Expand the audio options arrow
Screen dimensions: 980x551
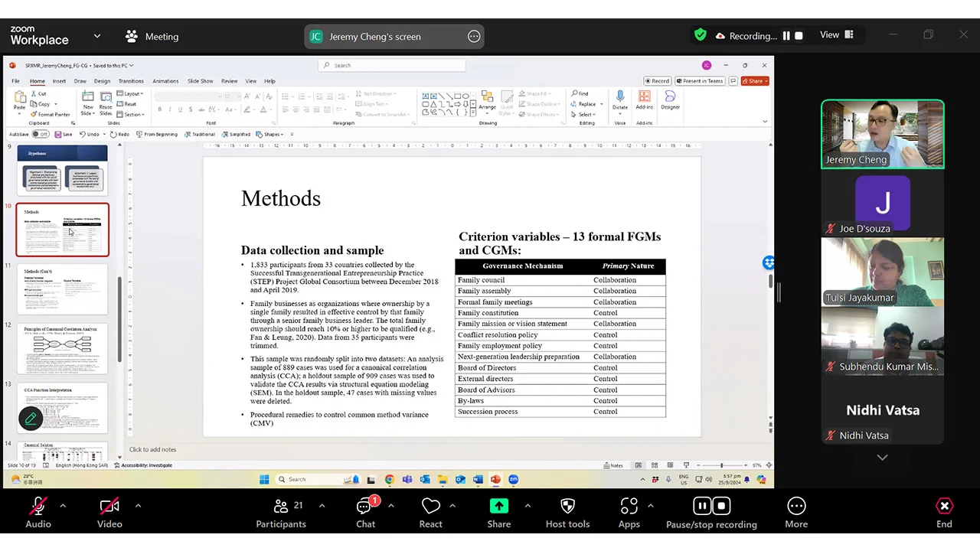tap(63, 506)
